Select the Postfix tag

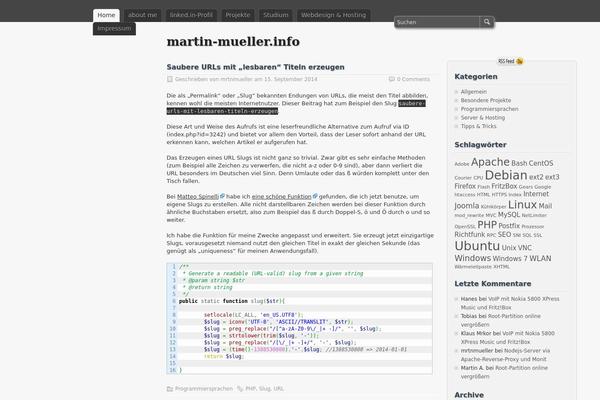point(509,226)
